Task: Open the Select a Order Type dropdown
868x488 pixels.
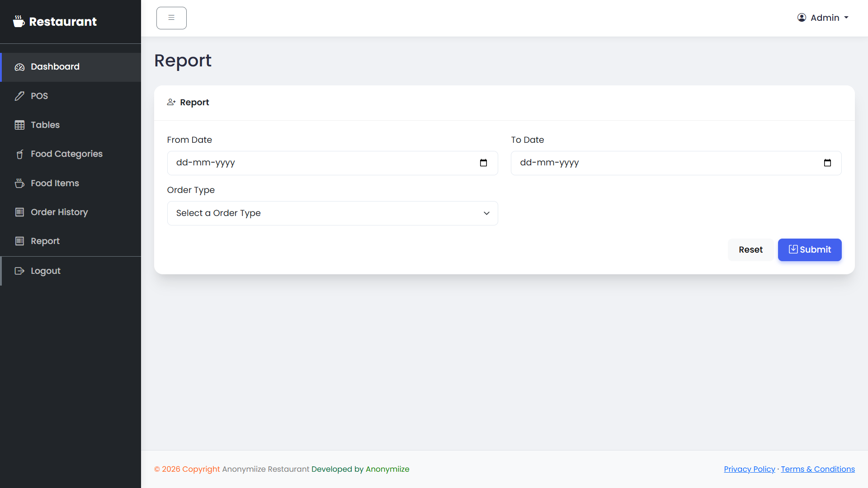Action: coord(332,213)
